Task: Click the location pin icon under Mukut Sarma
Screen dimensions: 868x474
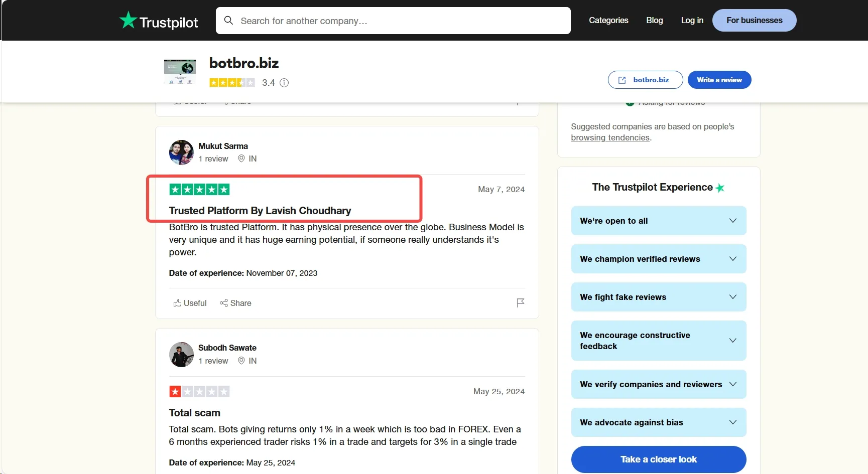Action: (x=241, y=159)
